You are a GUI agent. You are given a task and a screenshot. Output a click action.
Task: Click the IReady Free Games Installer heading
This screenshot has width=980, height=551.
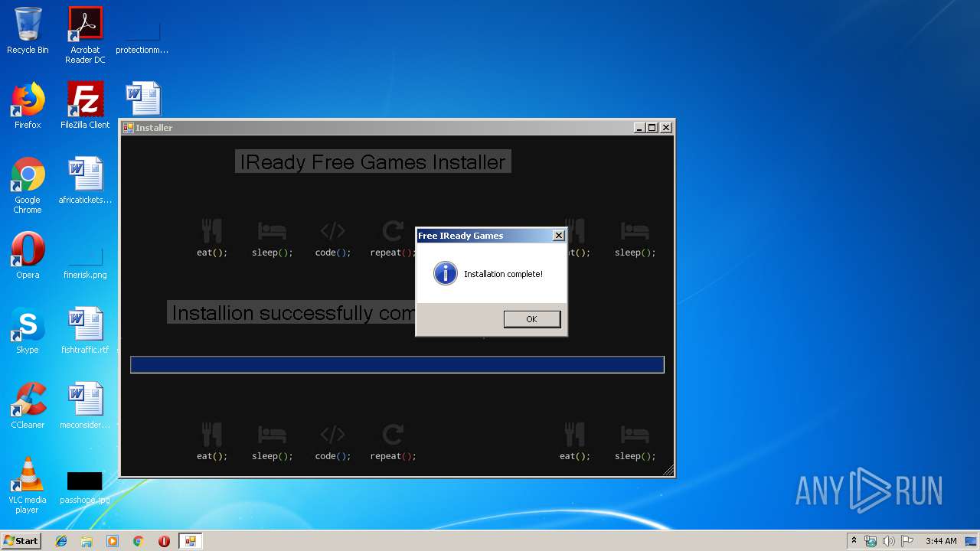373,161
